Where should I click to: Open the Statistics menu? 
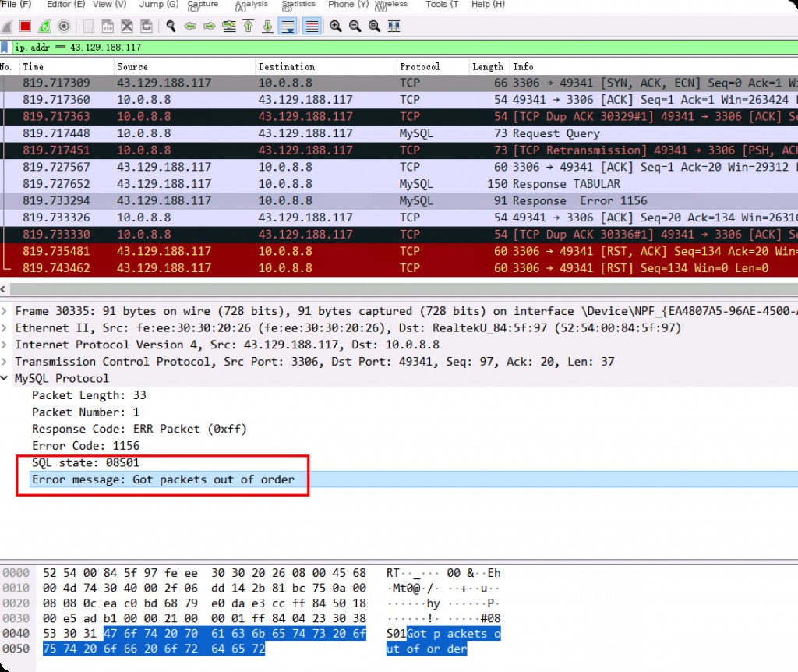point(298,5)
